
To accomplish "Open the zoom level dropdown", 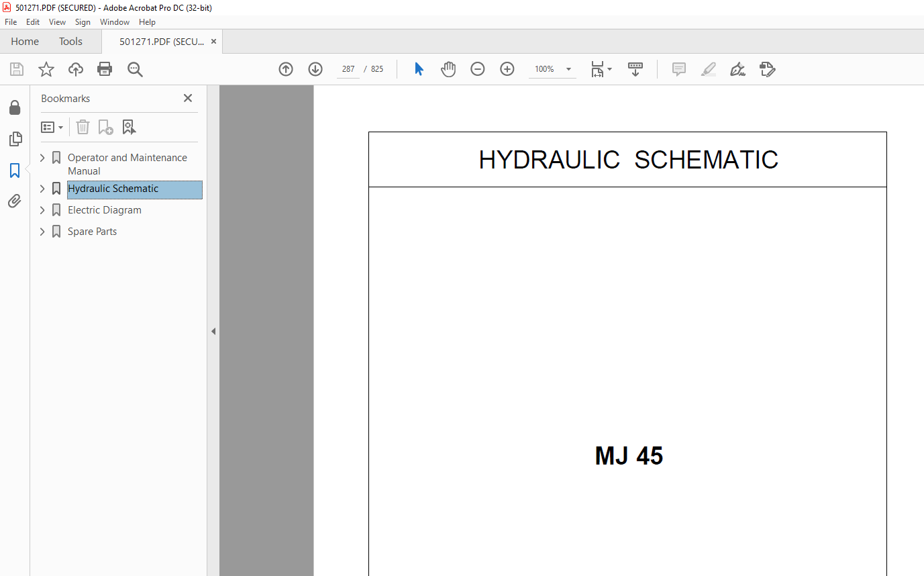I will point(568,69).
